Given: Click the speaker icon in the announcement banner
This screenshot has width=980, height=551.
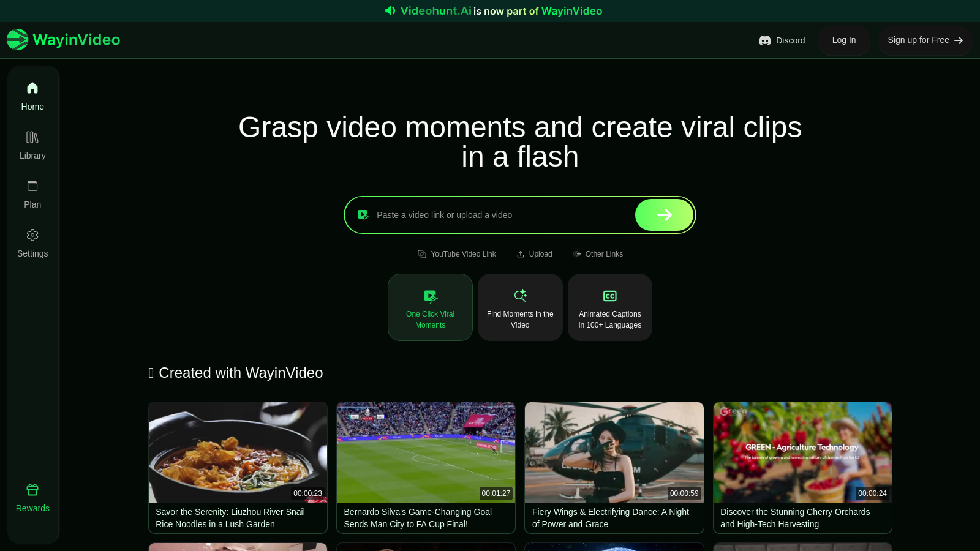Looking at the screenshot, I should coord(390,10).
